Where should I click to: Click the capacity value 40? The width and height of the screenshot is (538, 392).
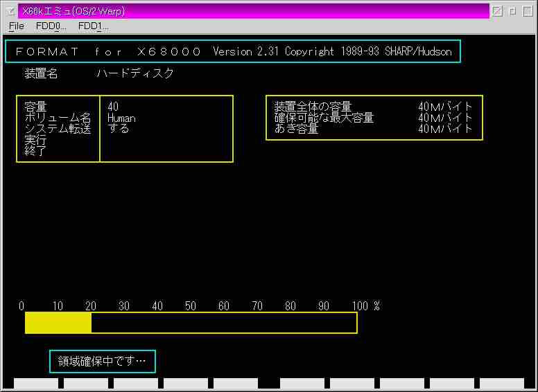pos(113,107)
